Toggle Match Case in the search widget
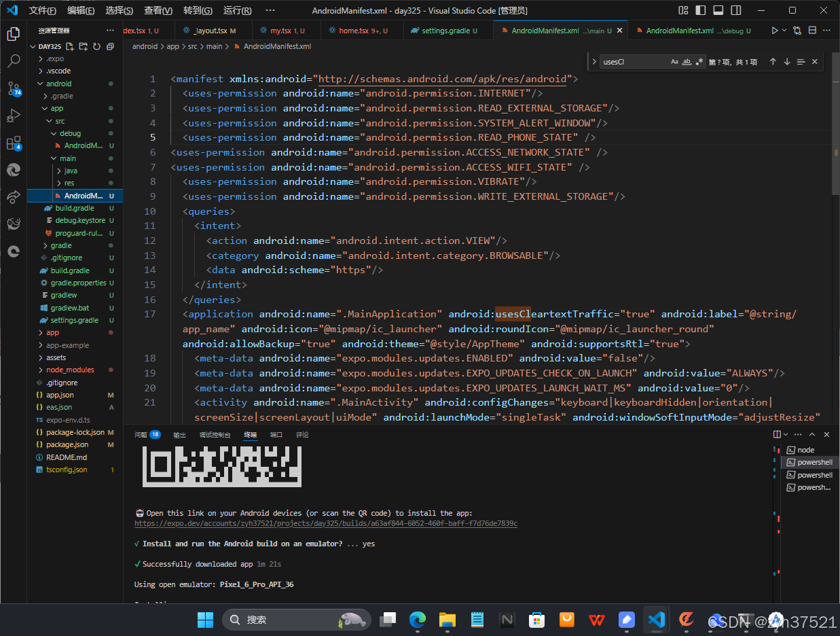The width and height of the screenshot is (840, 636). [674, 61]
